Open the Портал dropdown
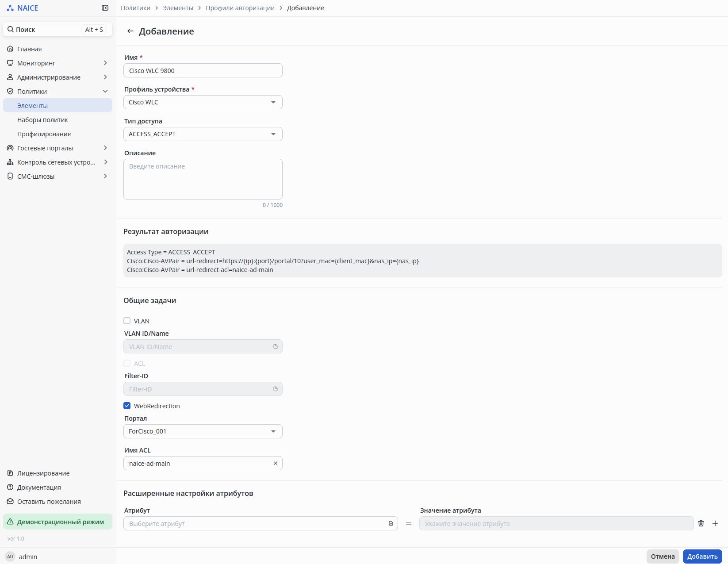The width and height of the screenshot is (728, 564). [x=203, y=431]
